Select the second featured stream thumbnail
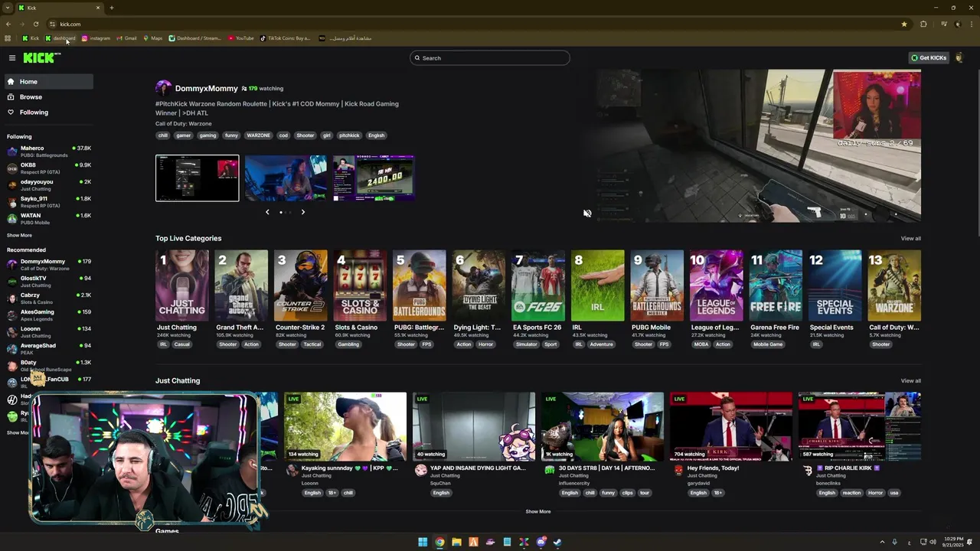The width and height of the screenshot is (980, 551). click(x=286, y=178)
